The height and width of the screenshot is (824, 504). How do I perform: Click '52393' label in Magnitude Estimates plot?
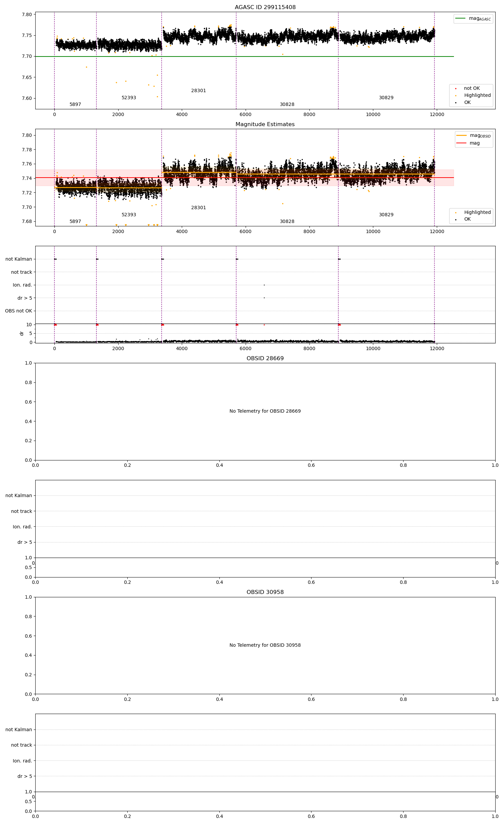(129, 215)
